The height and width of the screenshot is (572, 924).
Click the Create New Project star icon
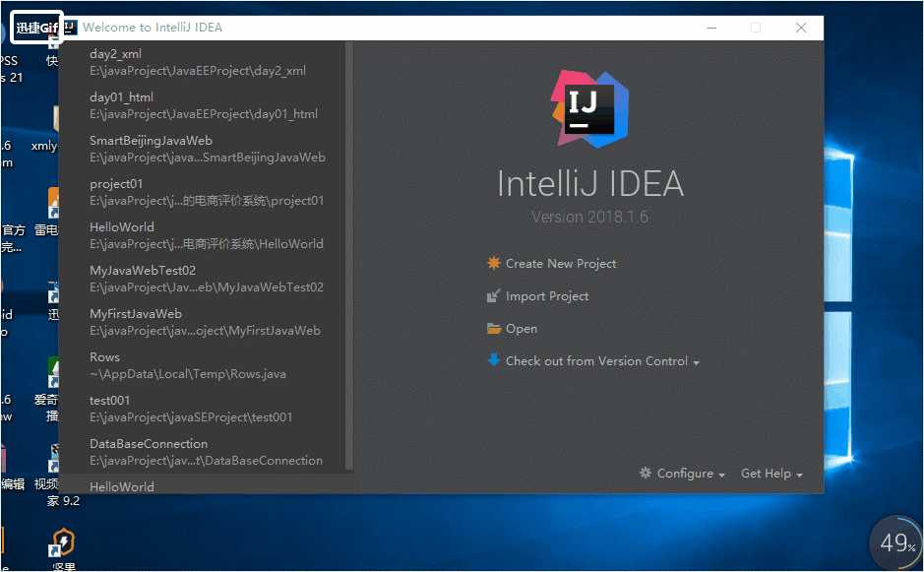(x=494, y=263)
